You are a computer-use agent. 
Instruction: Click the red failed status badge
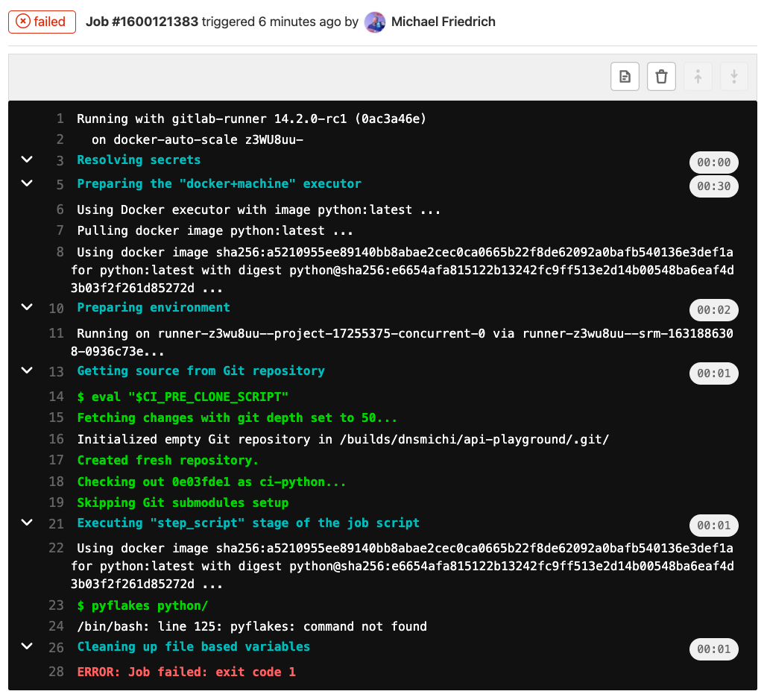tap(42, 22)
